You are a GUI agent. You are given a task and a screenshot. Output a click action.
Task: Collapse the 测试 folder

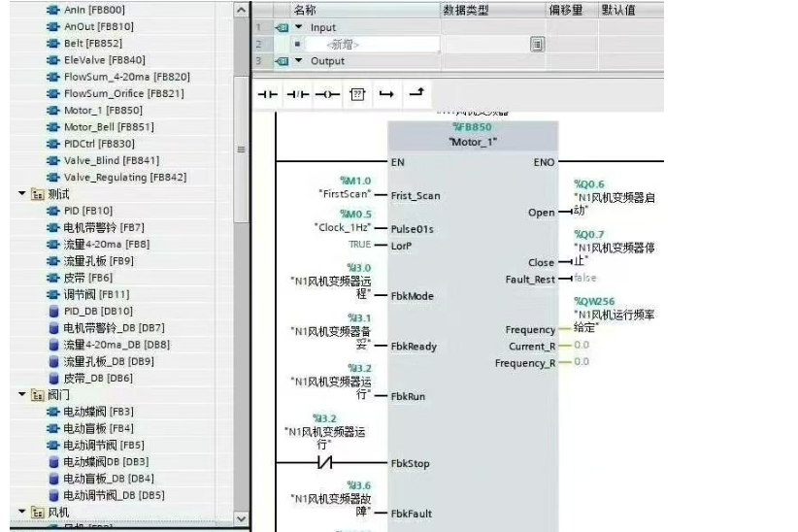coord(22,193)
